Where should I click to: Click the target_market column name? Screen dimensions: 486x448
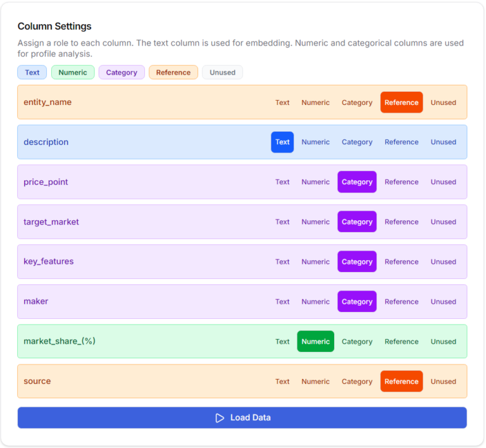(51, 222)
